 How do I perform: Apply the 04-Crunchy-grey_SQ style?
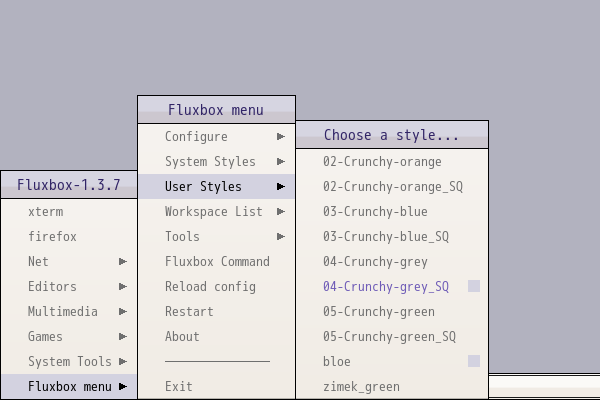[x=392, y=286]
